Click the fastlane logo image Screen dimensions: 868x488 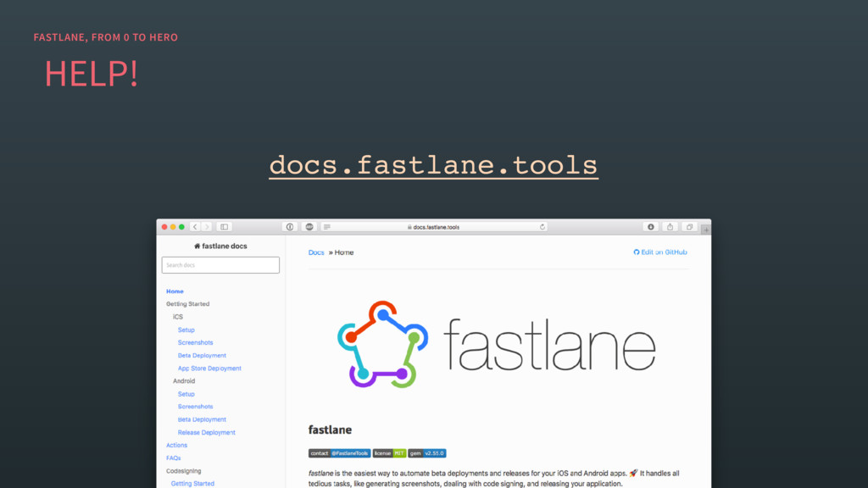pyautogui.click(x=497, y=344)
